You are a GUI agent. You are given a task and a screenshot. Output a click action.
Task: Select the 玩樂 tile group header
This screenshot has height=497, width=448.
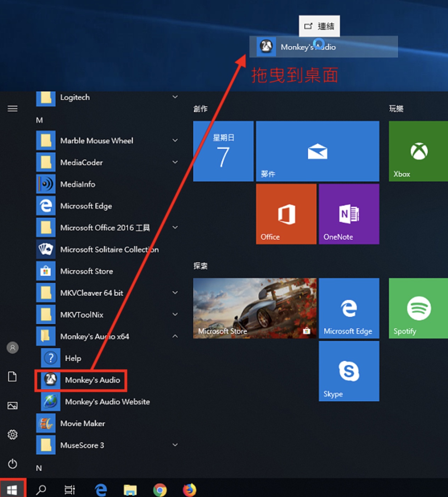396,109
